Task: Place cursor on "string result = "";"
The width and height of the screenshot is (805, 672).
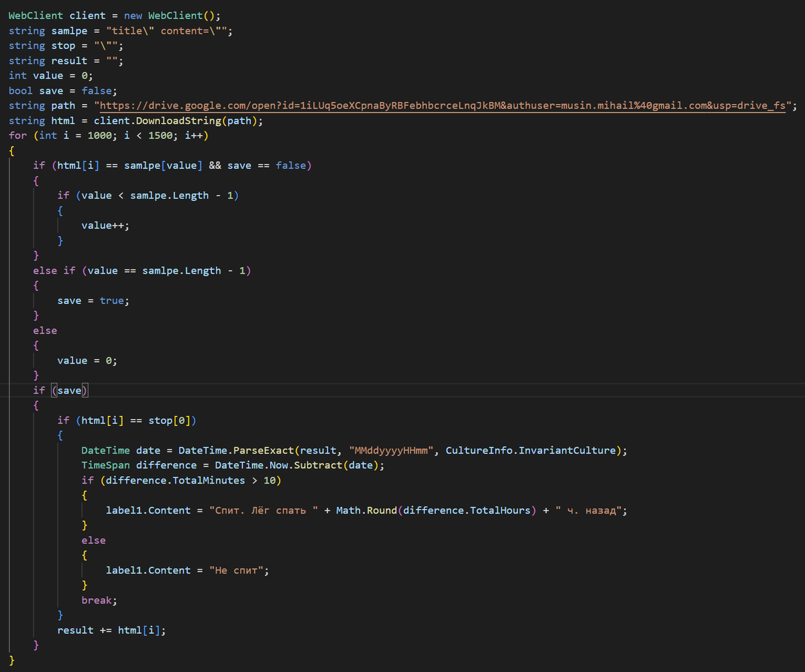Action: click(66, 60)
